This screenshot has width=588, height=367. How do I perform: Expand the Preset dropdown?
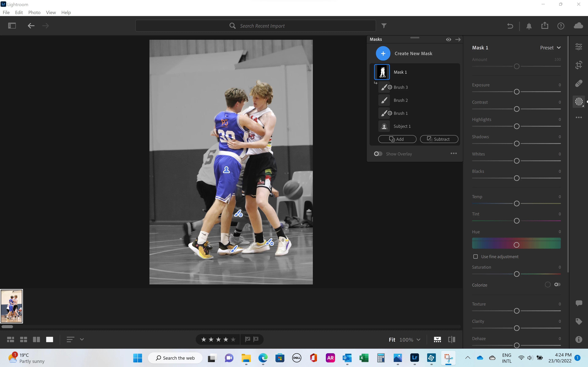pos(550,48)
